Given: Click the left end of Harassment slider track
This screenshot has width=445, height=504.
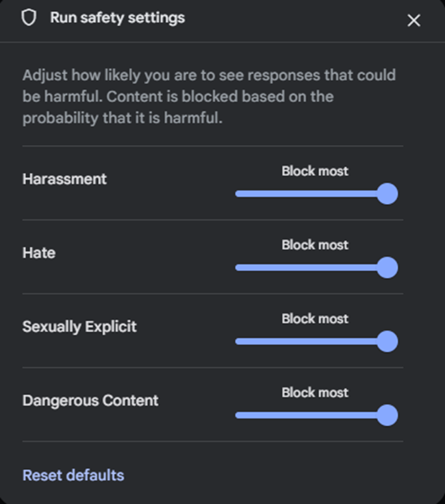Looking at the screenshot, I should [x=238, y=194].
